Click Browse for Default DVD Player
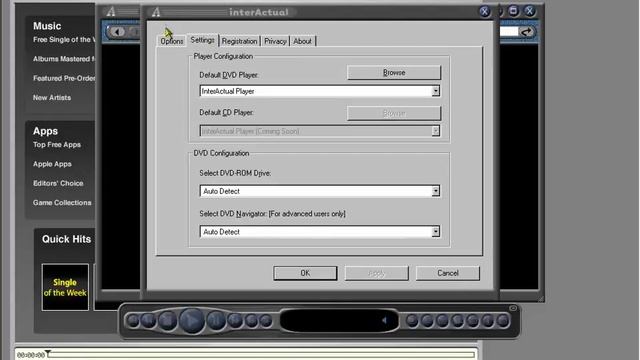640x360 pixels. pyautogui.click(x=394, y=73)
